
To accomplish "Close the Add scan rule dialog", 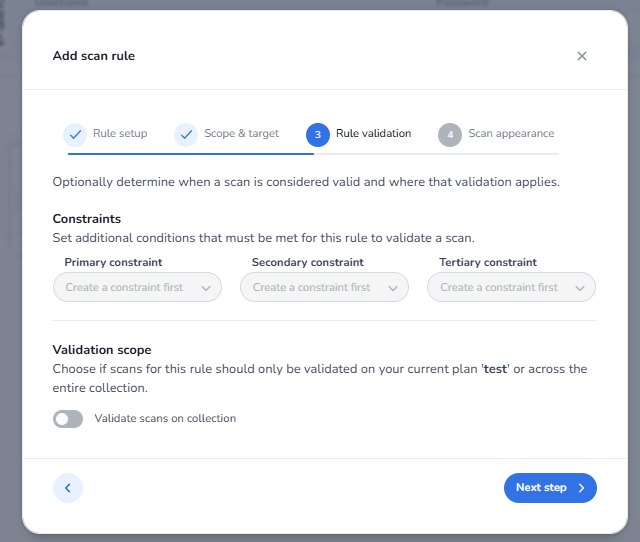I will [582, 56].
